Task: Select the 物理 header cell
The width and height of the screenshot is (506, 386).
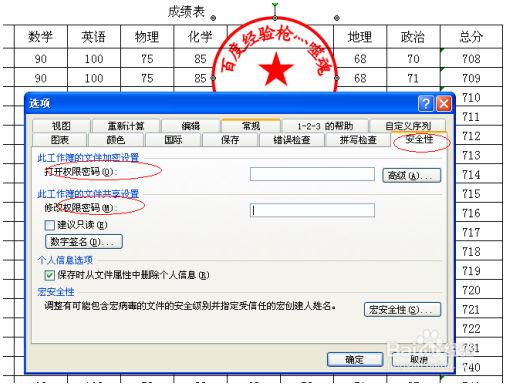Action: pos(147,37)
